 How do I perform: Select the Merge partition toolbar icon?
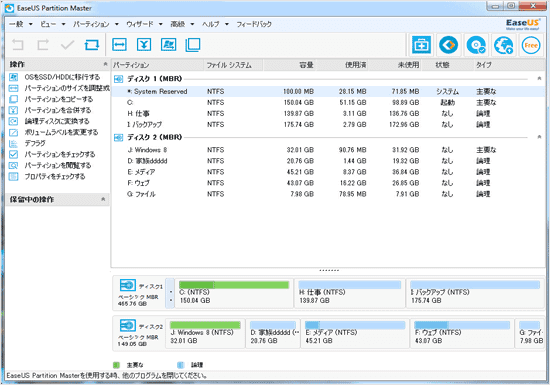pyautogui.click(x=144, y=45)
